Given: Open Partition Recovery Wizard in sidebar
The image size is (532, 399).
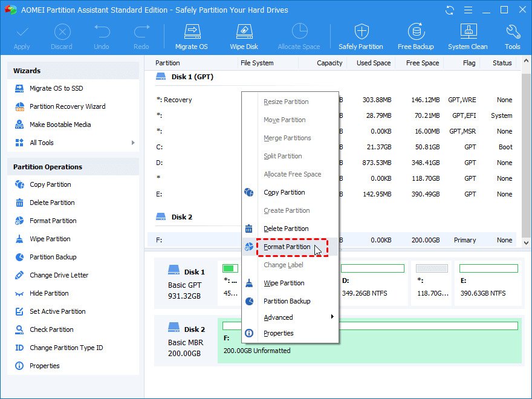Looking at the screenshot, I should click(67, 106).
